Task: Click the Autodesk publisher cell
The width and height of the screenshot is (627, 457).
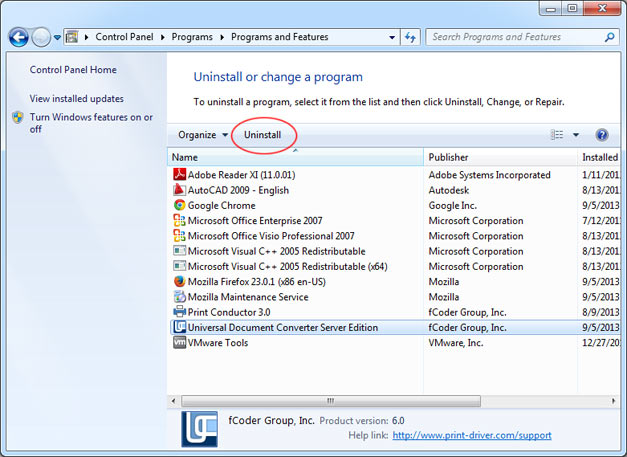Action: 449,190
